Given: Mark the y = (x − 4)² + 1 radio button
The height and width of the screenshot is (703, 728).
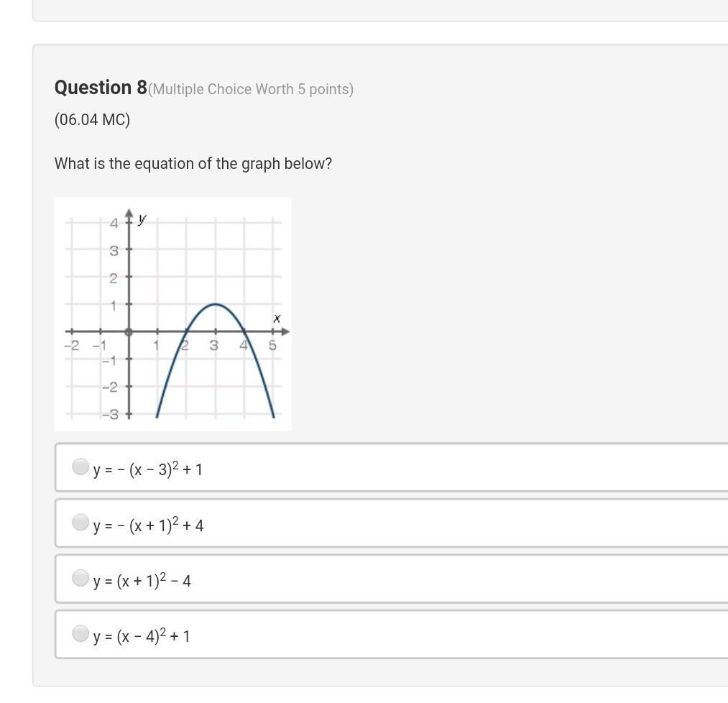Looking at the screenshot, I should tap(80, 633).
